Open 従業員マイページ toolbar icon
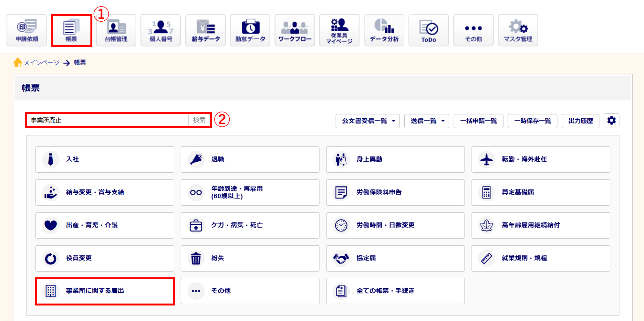The width and height of the screenshot is (644, 321). pos(339,30)
